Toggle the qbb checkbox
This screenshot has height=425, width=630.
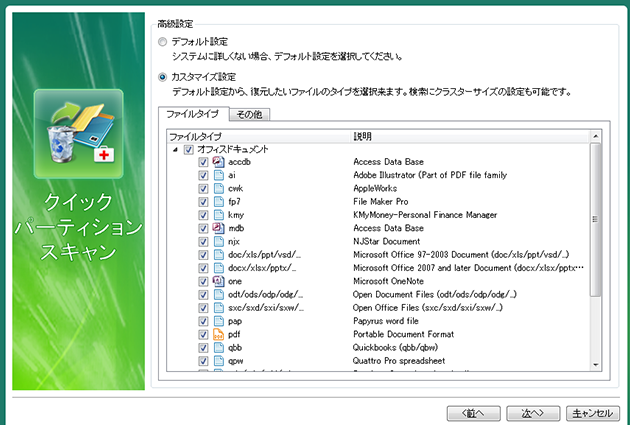click(x=203, y=348)
